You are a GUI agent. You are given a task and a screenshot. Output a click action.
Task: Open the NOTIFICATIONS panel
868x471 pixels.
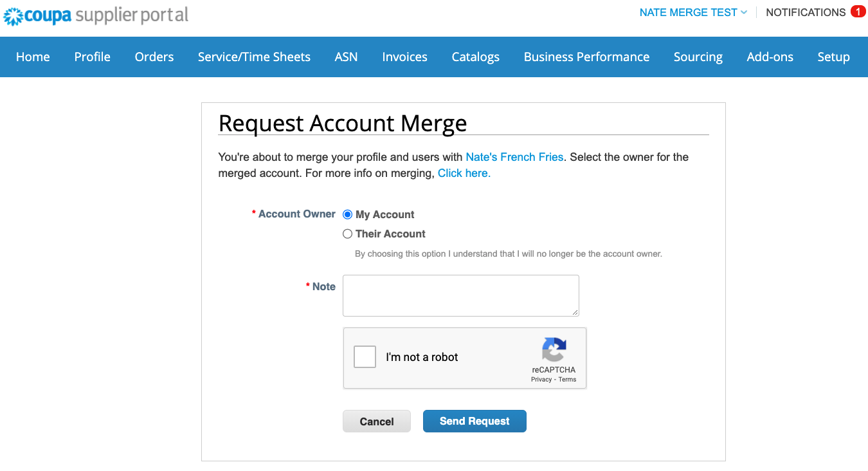[x=806, y=12]
